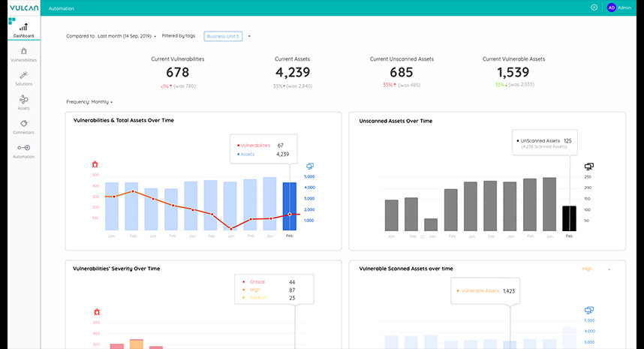This screenshot has width=644, height=349.
Task: Click the Automation header tab
Action: [x=60, y=8]
